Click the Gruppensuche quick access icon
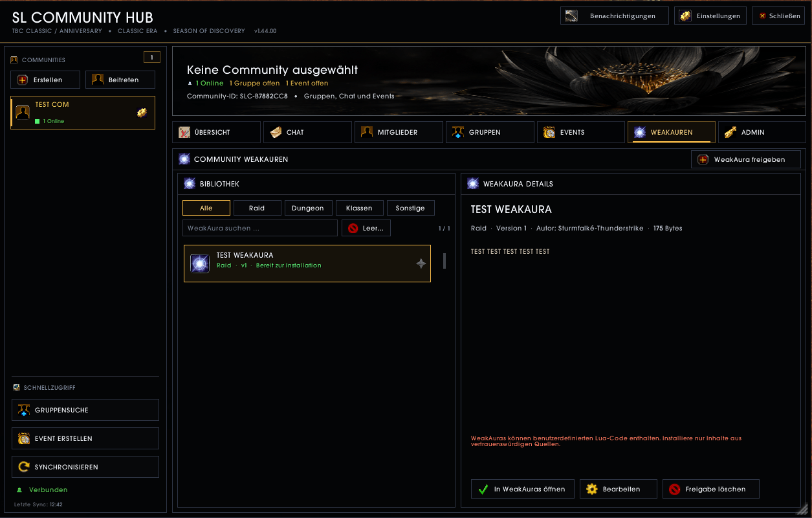 point(24,410)
